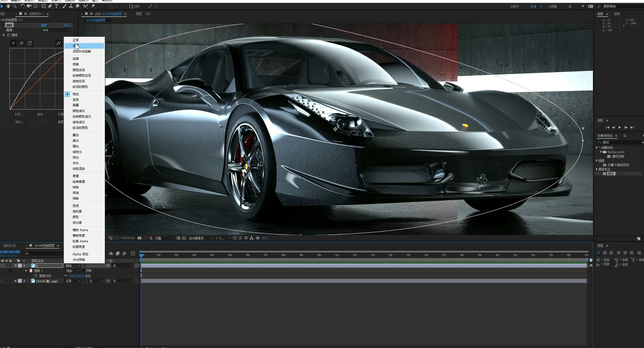The width and height of the screenshot is (644, 348).
Task: Select the Pan Behind anchor tool
Action: tap(35, 6)
